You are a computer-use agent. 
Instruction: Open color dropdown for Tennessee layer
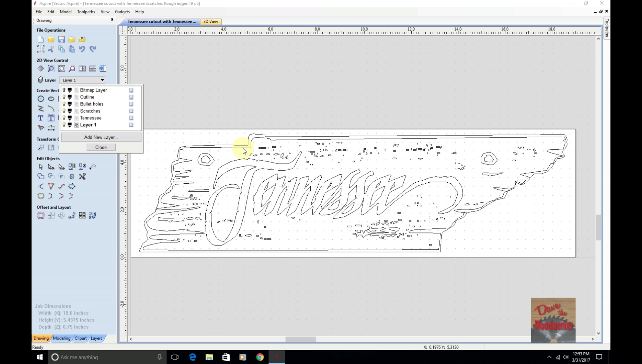[x=70, y=118]
